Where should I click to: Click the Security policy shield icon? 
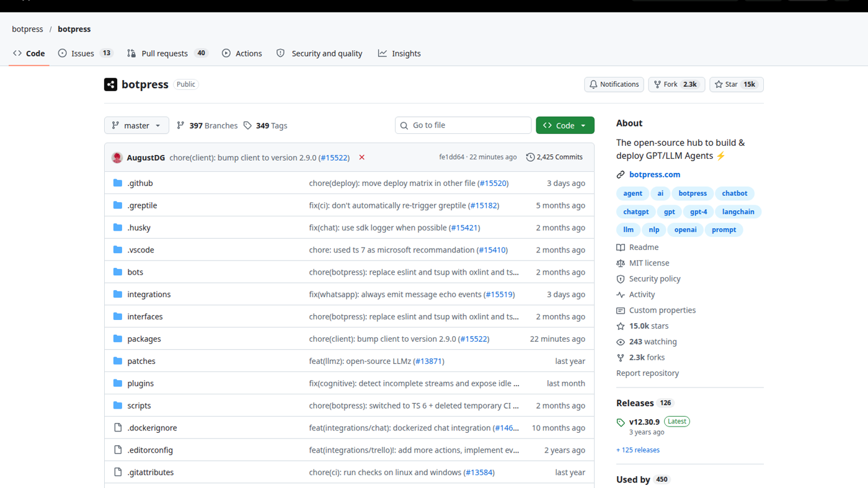click(621, 279)
